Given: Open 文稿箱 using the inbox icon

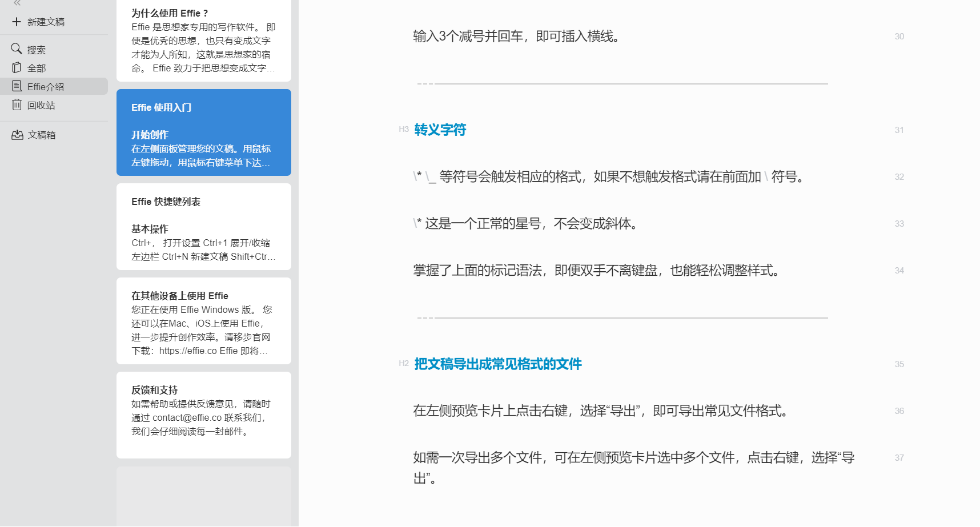Looking at the screenshot, I should click(x=15, y=135).
